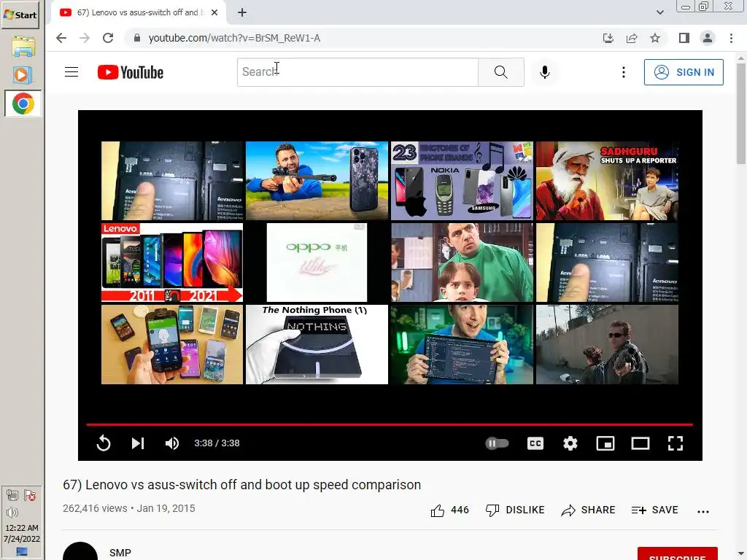
Task: Open the SADHGURU suggested video thumbnail
Action: [607, 181]
